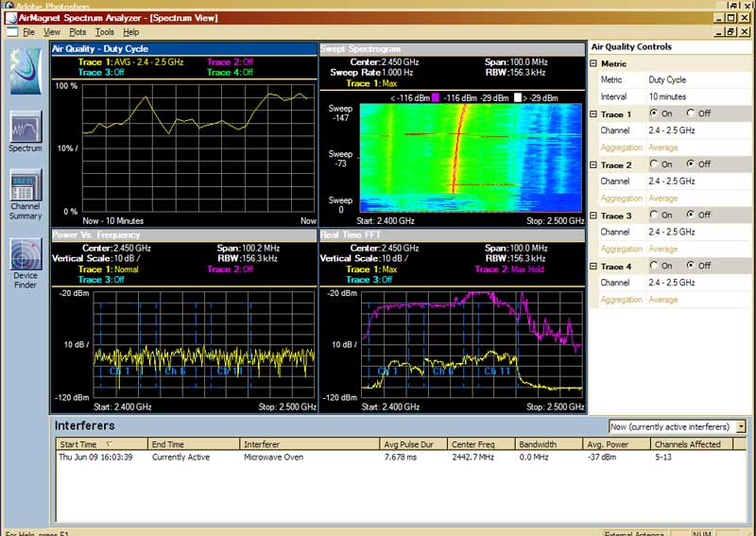Collapse the Trace 2 section
The image size is (756, 536).
pyautogui.click(x=593, y=165)
